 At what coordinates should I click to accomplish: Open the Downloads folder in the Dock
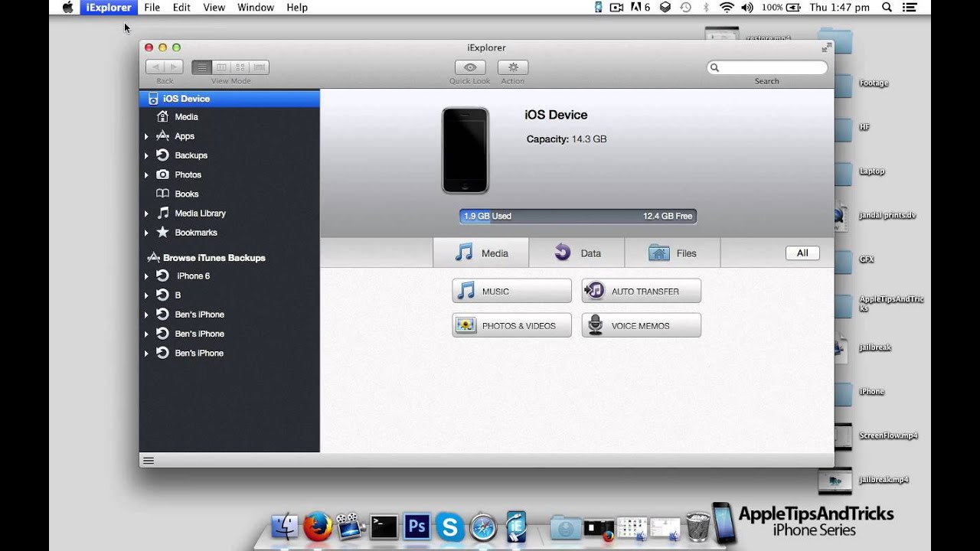click(x=566, y=527)
